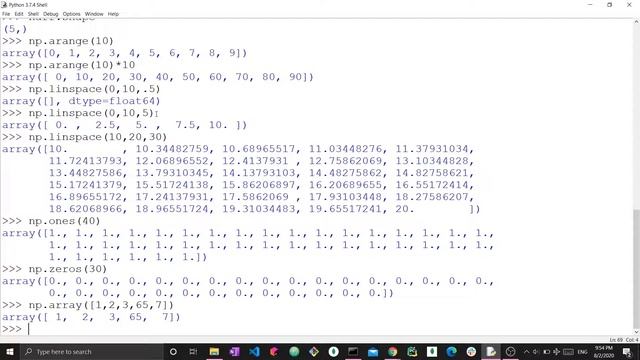The image size is (640, 360).
Task: Click the value 19.65517241 in output
Action: pyautogui.click(x=345, y=209)
